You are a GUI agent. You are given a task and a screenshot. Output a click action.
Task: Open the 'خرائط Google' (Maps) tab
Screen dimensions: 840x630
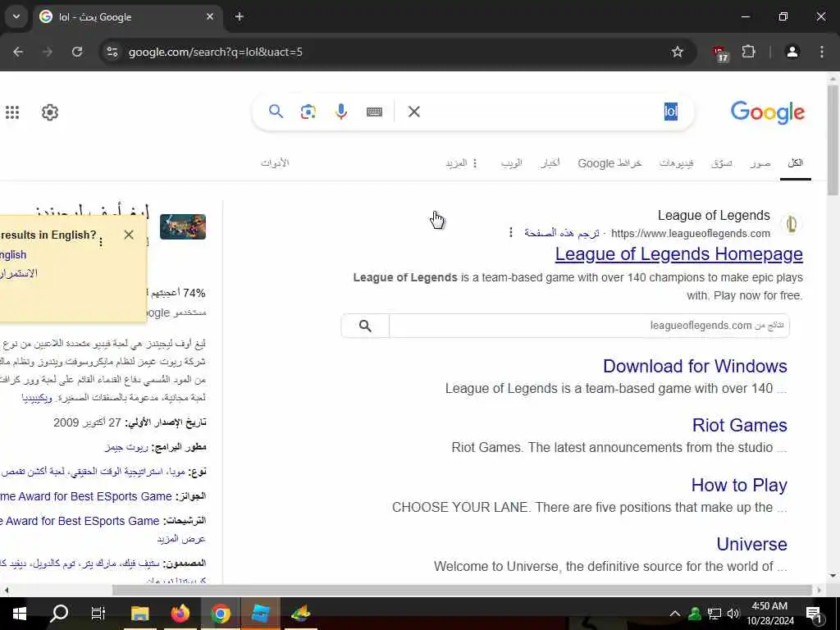[609, 163]
